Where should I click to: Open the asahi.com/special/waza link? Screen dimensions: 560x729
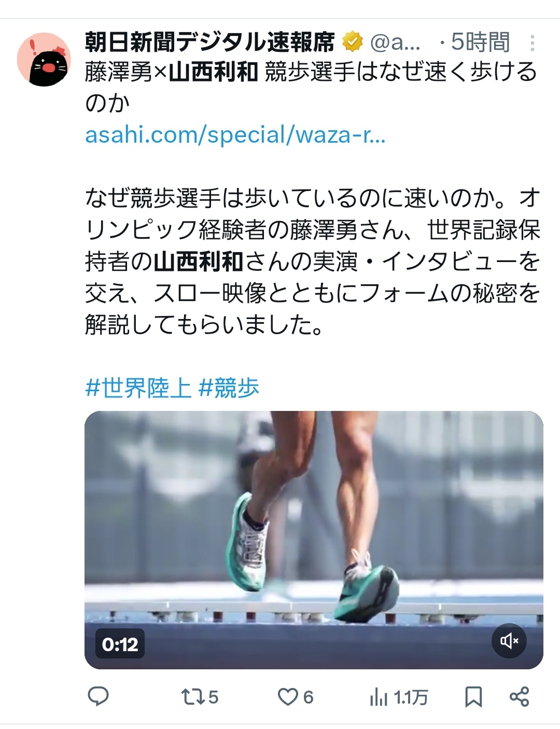(235, 135)
